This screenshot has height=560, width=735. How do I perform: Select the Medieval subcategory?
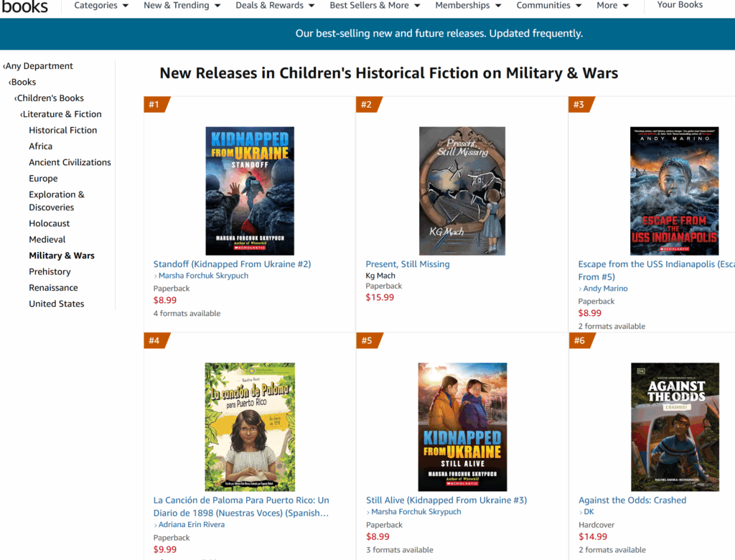[x=47, y=240]
